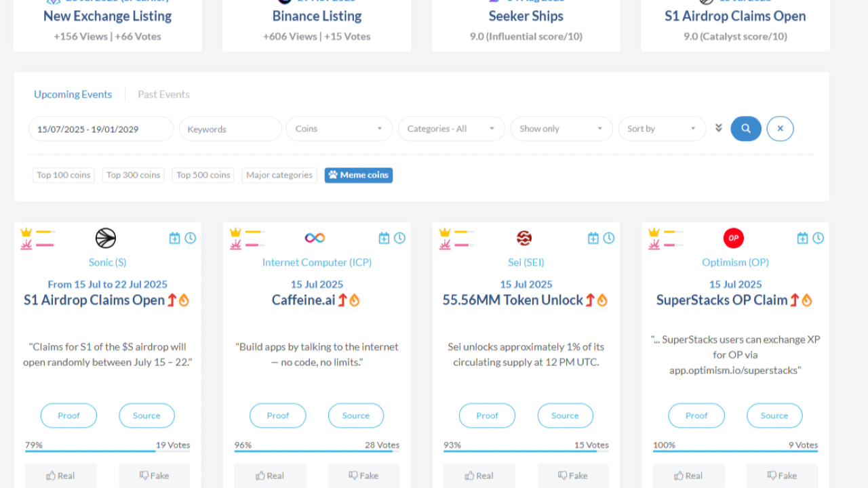Add Sei token unlock to calendar icon
The image size is (868, 488).
pyautogui.click(x=593, y=238)
